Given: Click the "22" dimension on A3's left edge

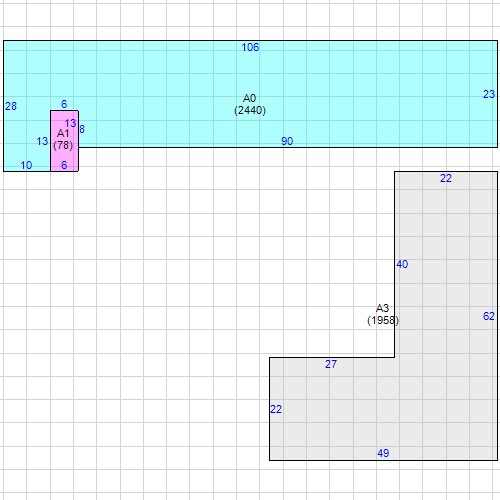Looking at the screenshot, I should click(276, 409).
